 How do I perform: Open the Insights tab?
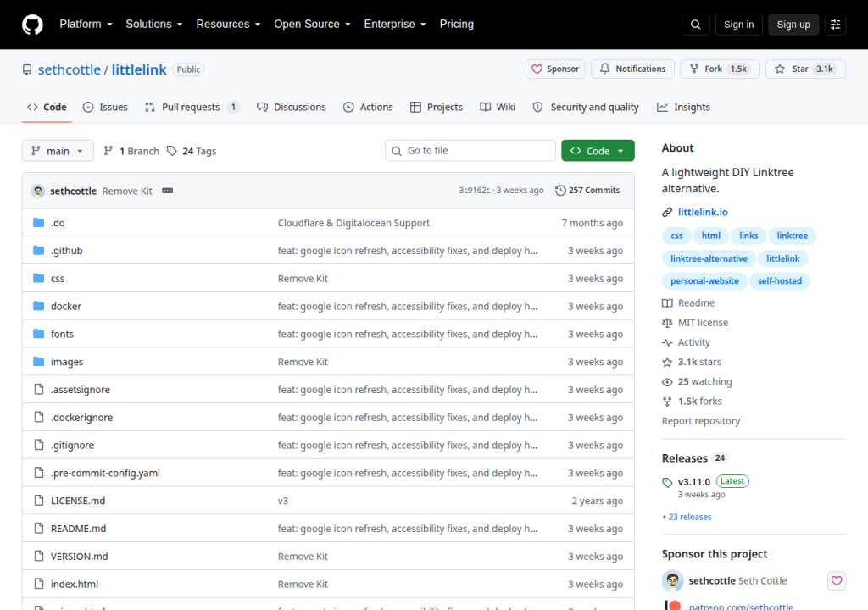[x=684, y=108]
